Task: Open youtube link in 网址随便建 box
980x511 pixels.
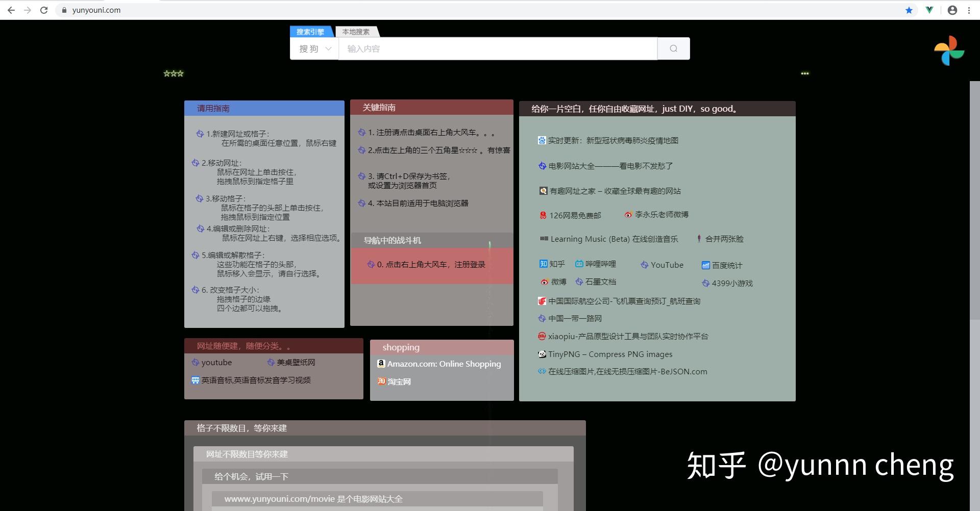Action: [x=211, y=362]
